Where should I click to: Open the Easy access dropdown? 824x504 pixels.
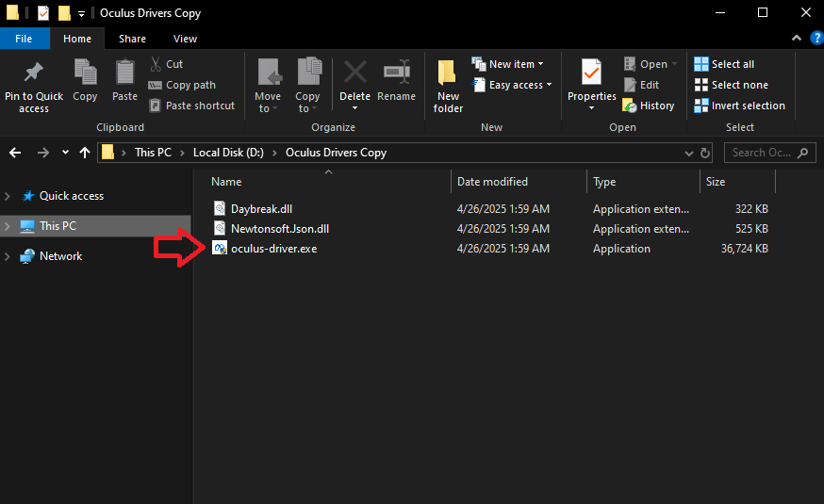[512, 85]
